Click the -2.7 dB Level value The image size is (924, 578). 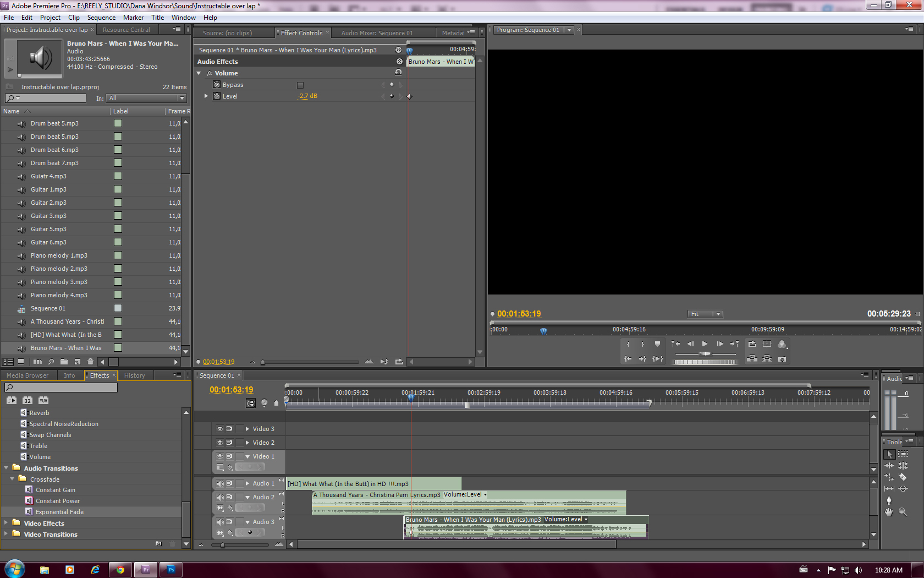click(307, 96)
